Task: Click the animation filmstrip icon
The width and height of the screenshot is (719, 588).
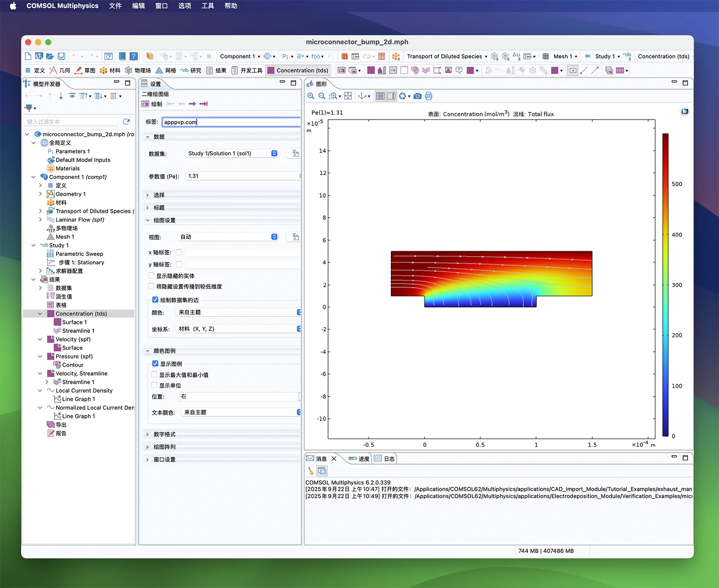Action: 620,71
